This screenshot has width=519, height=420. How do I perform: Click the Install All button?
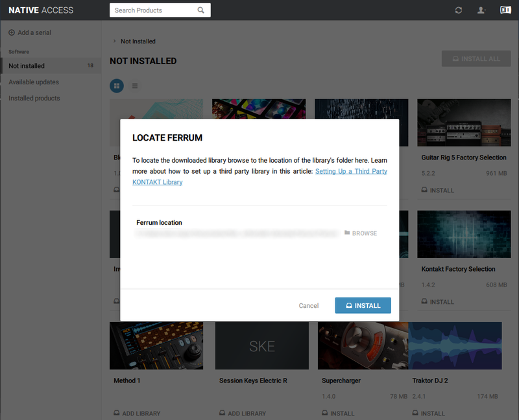[476, 59]
